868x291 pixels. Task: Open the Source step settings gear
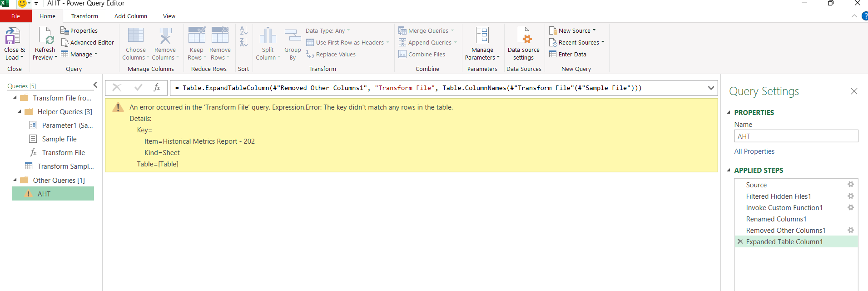click(x=851, y=185)
